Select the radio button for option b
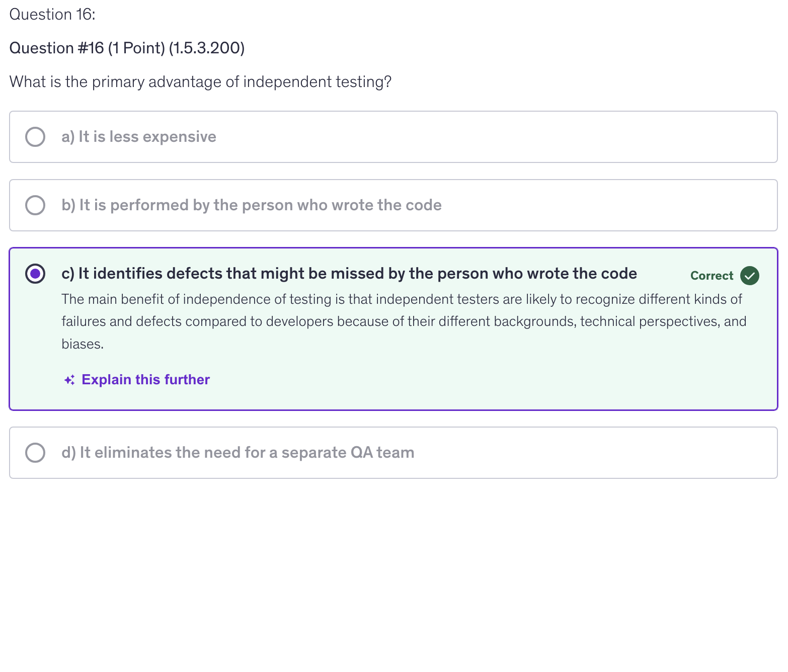Screen dimensions: 788x672 [x=35, y=205]
